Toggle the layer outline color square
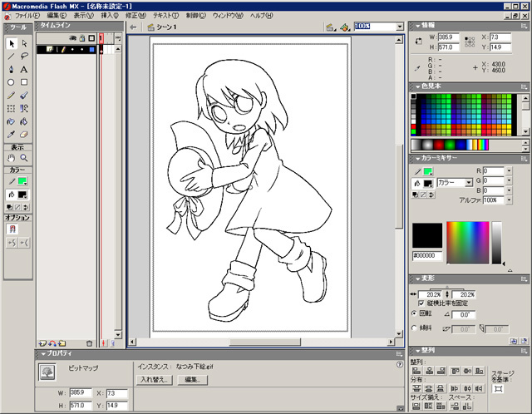 (x=92, y=50)
